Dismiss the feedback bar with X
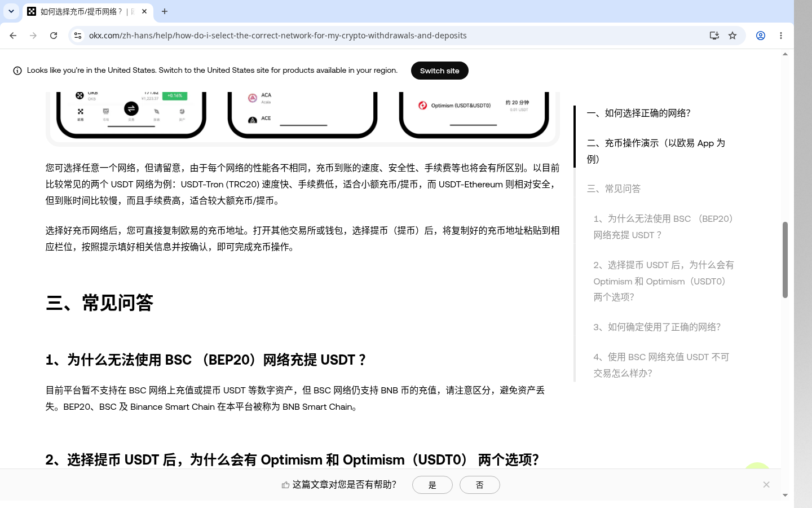Viewport: 812px width, 508px height. (x=766, y=484)
